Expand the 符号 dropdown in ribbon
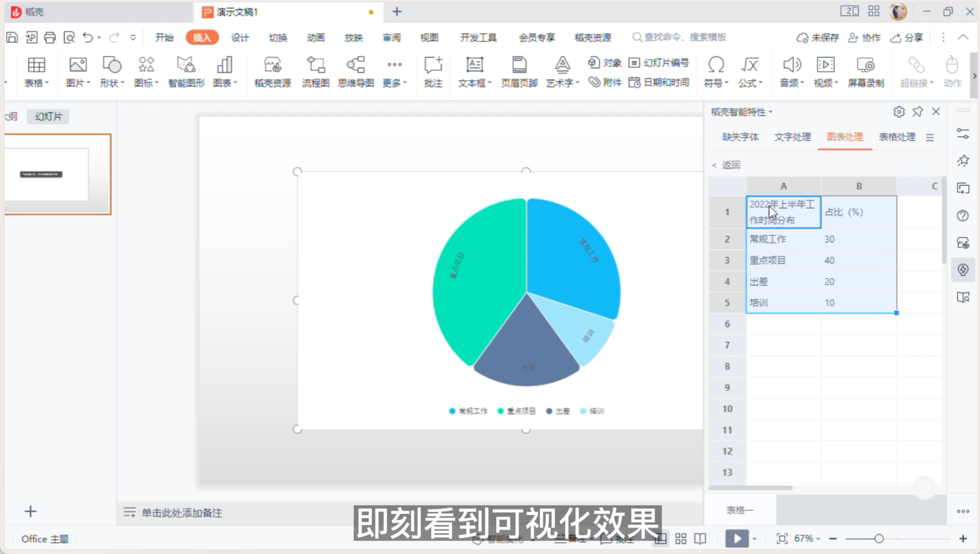This screenshot has width=980, height=554. [x=727, y=82]
